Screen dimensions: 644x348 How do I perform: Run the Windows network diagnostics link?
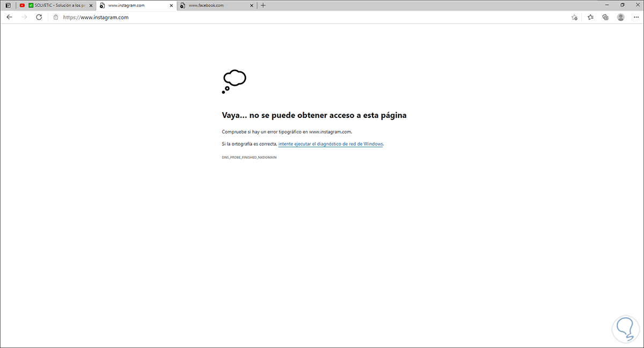(x=331, y=144)
